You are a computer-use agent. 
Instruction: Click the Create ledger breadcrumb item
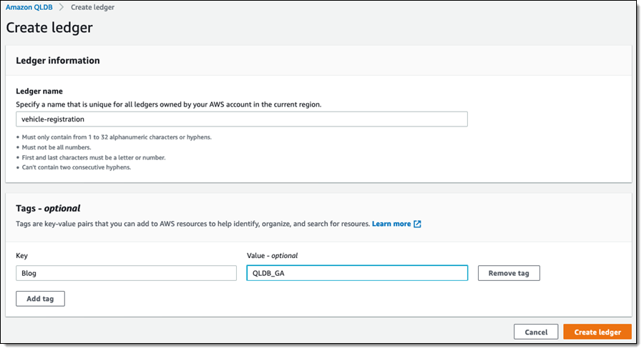92,7
